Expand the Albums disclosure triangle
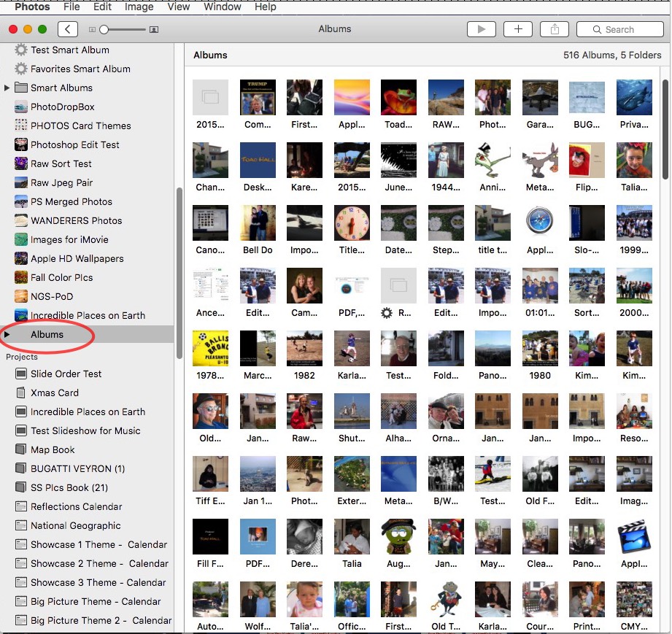This screenshot has width=672, height=634. pos(7,334)
